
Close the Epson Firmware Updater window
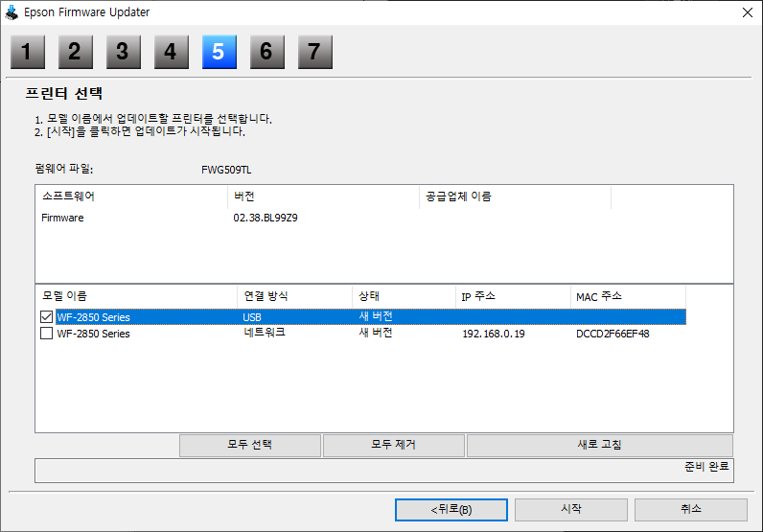(748, 12)
